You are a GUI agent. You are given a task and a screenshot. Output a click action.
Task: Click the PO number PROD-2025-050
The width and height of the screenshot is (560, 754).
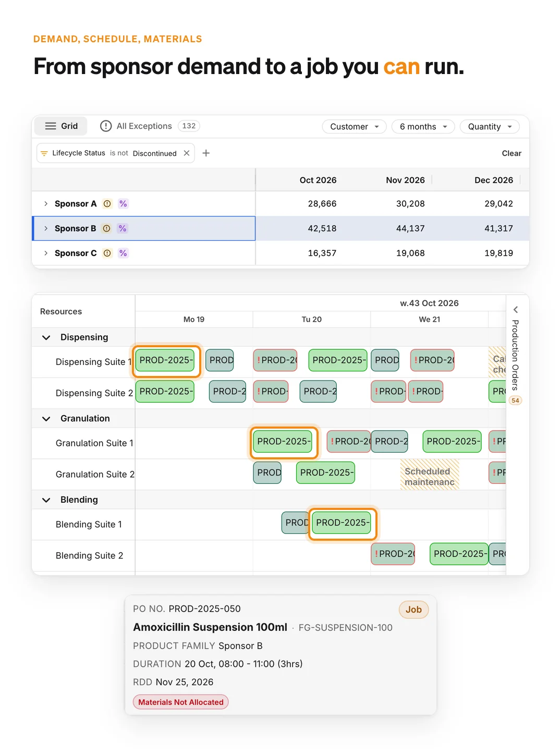click(204, 609)
